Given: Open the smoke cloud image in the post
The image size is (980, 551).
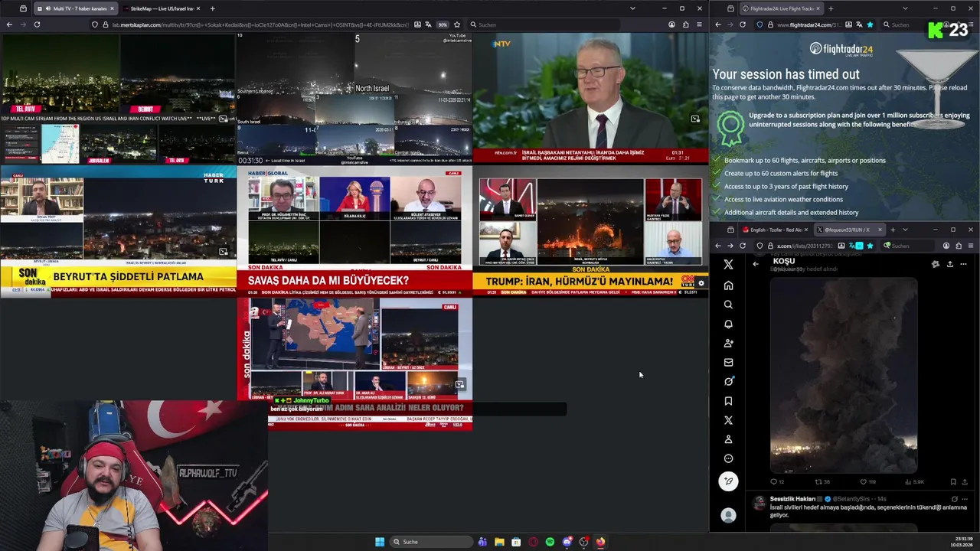Looking at the screenshot, I should (x=843, y=375).
